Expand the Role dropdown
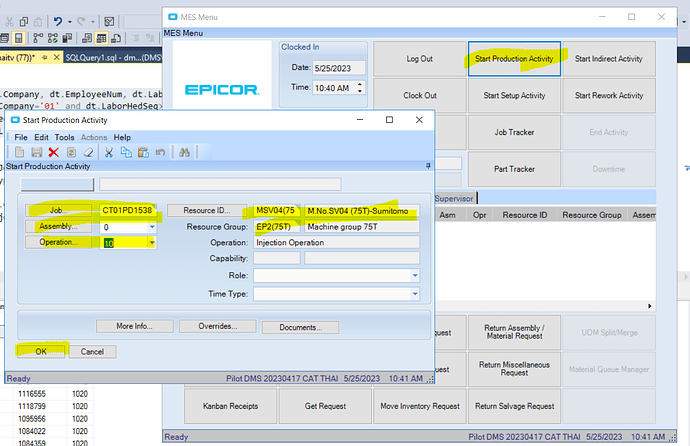Image resolution: width=690 pixels, height=446 pixels. [415, 275]
